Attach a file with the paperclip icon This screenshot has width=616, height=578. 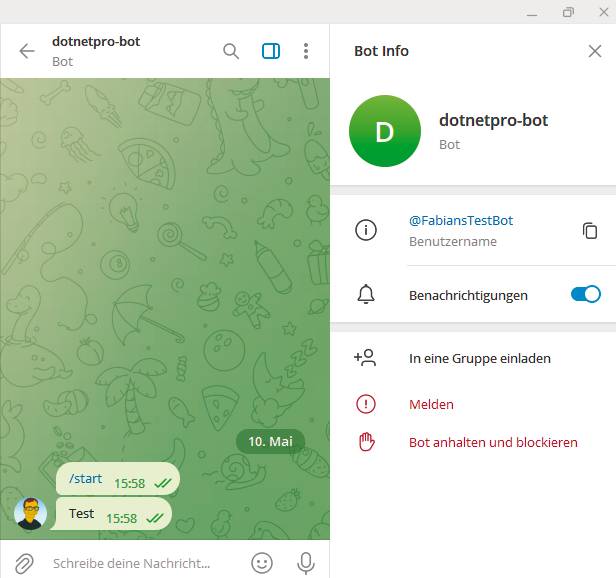(24, 563)
